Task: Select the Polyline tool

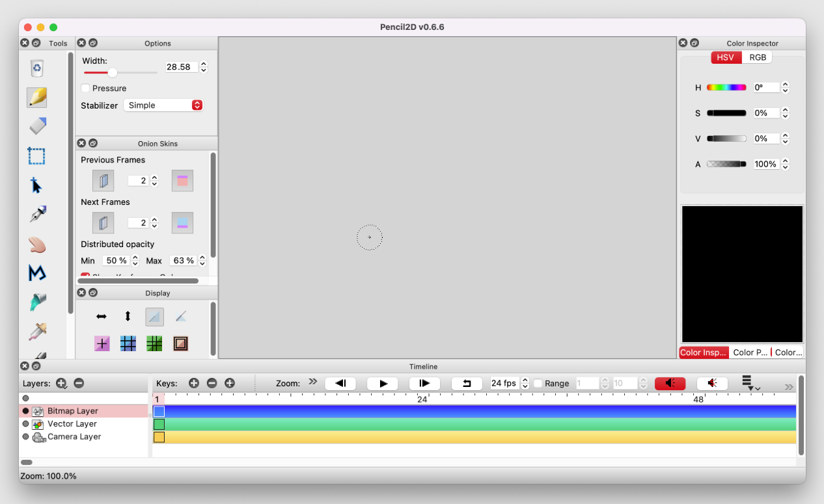Action: pyautogui.click(x=37, y=273)
